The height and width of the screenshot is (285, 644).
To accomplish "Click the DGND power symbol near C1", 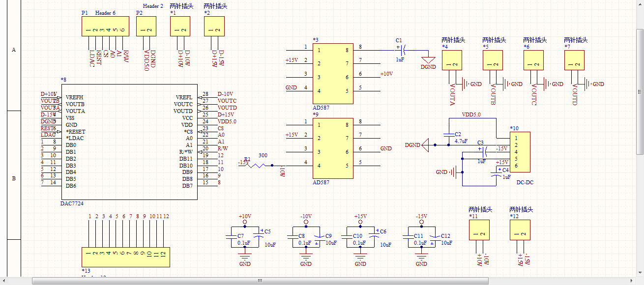I will 428,60.
